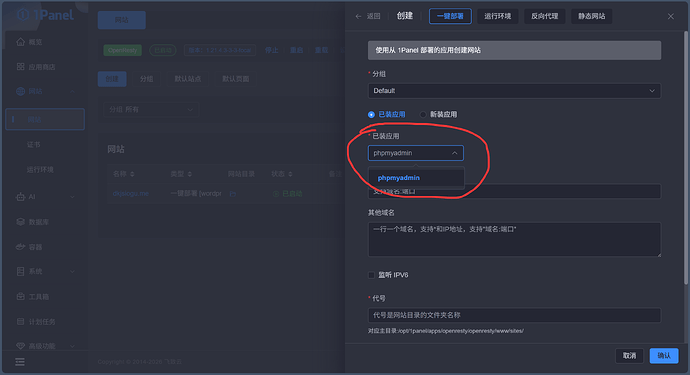Click the 重启 link for OpenResty
The height and width of the screenshot is (375, 690).
(296, 50)
